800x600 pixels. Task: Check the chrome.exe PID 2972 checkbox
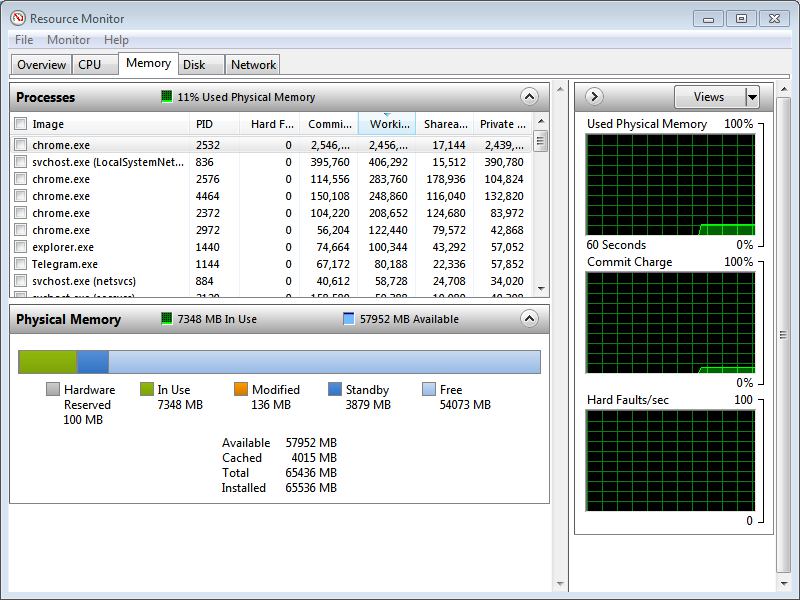[x=20, y=230]
